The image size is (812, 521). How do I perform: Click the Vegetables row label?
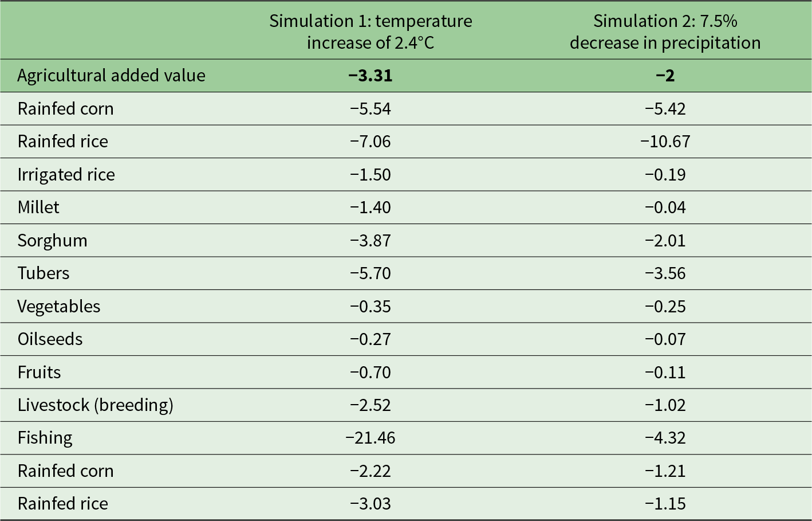pyautogui.click(x=58, y=307)
